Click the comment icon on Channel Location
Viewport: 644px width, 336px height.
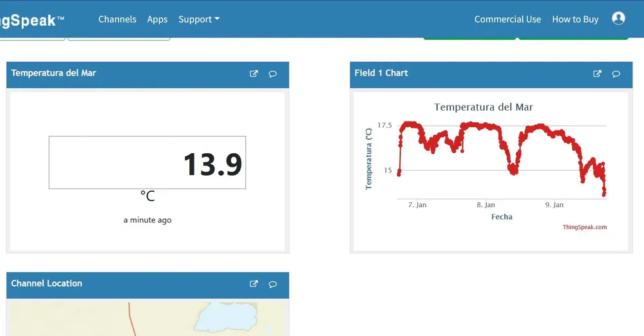pyautogui.click(x=272, y=284)
